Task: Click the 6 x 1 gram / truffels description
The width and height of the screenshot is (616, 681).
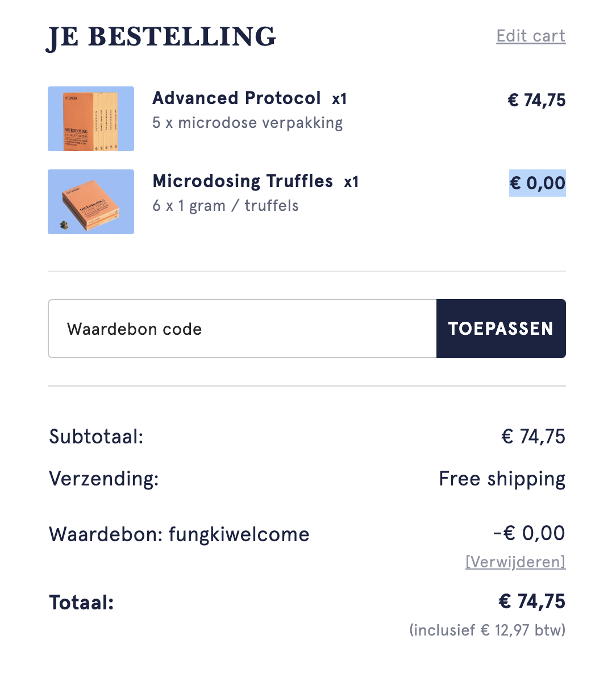Action: tap(225, 206)
